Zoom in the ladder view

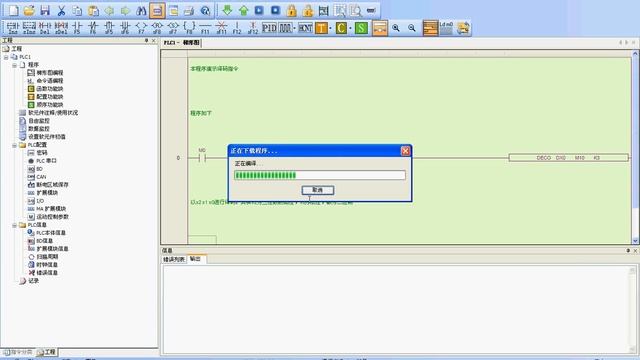click(x=396, y=28)
